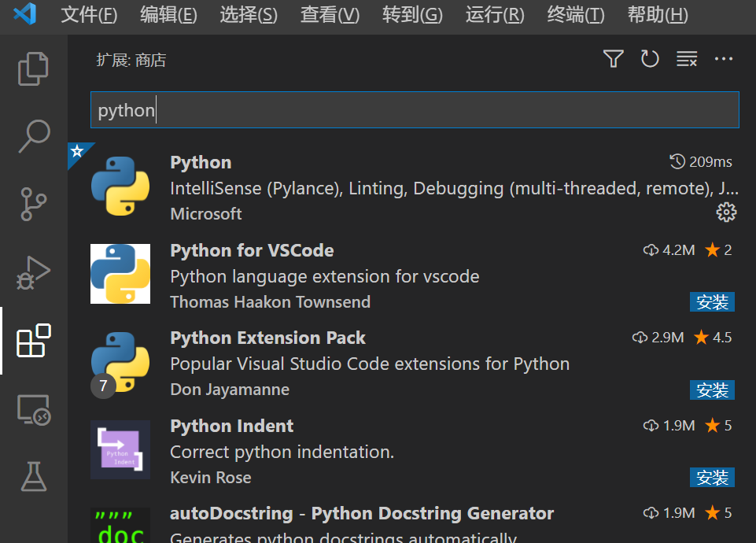Viewport: 756px width, 543px height.
Task: Click the 4.2M download count
Action: tap(678, 249)
